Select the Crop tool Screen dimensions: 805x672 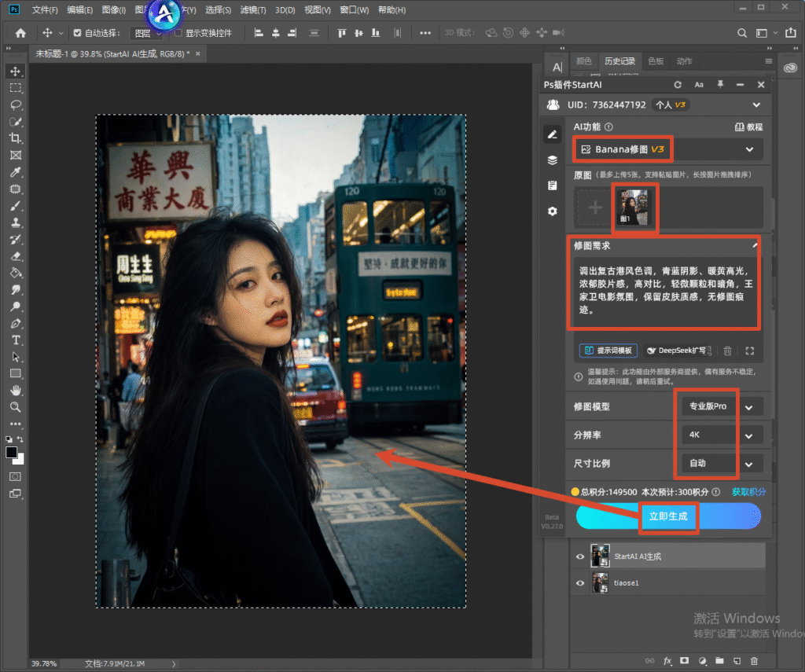click(16, 138)
